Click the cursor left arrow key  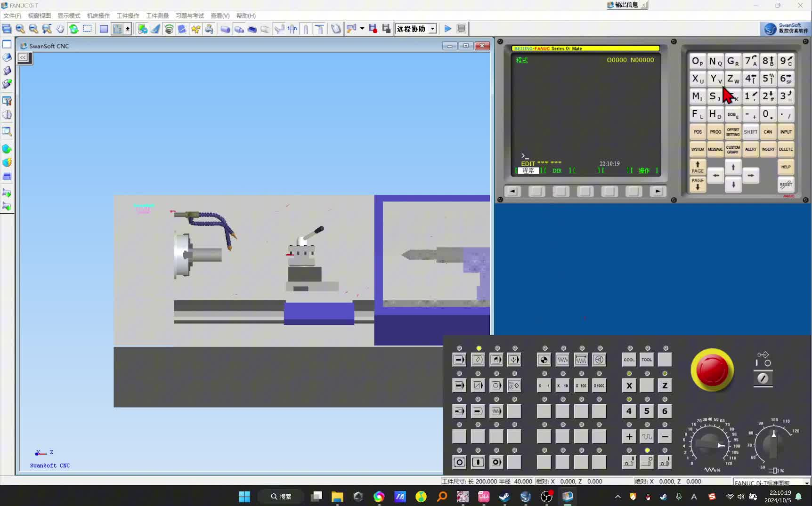point(715,176)
